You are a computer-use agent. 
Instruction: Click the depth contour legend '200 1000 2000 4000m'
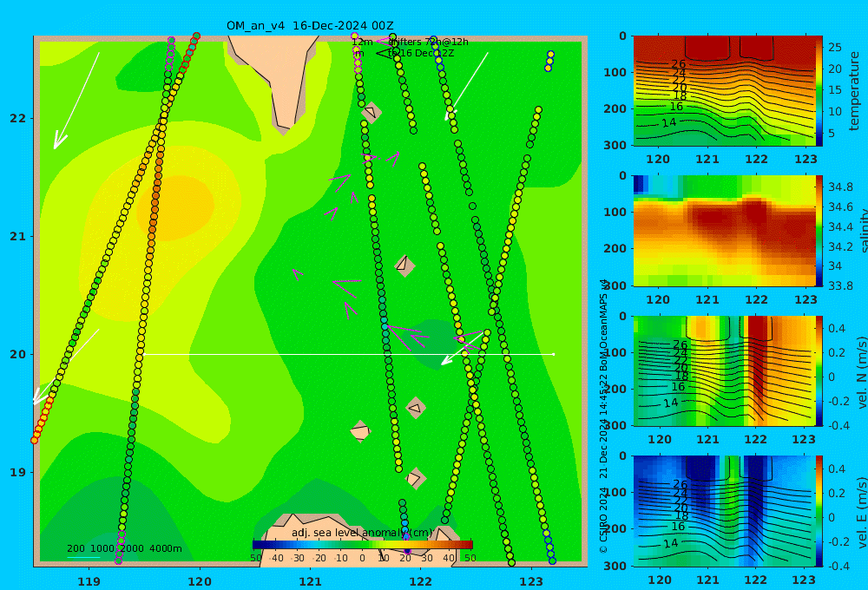pyautogui.click(x=124, y=548)
